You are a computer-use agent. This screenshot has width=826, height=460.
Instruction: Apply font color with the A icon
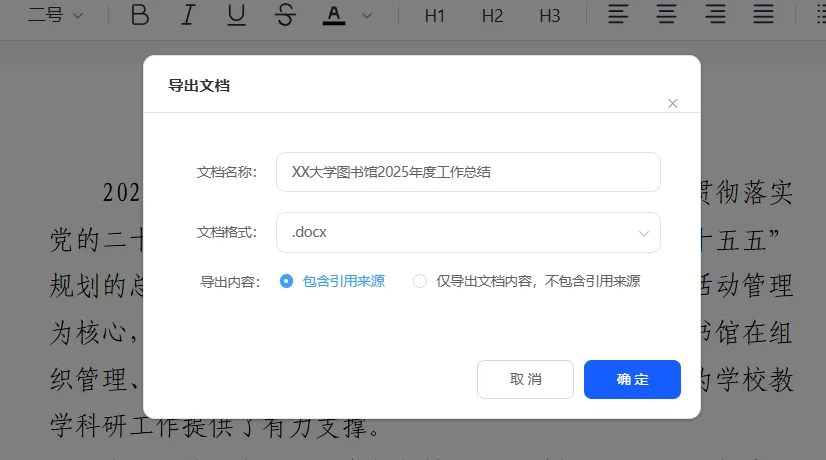pos(333,15)
